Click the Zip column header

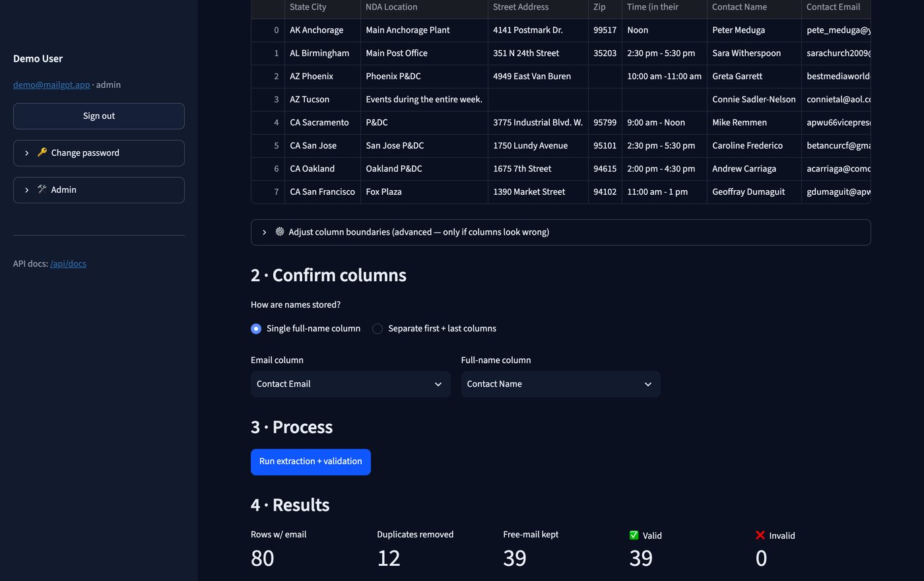(605, 7)
